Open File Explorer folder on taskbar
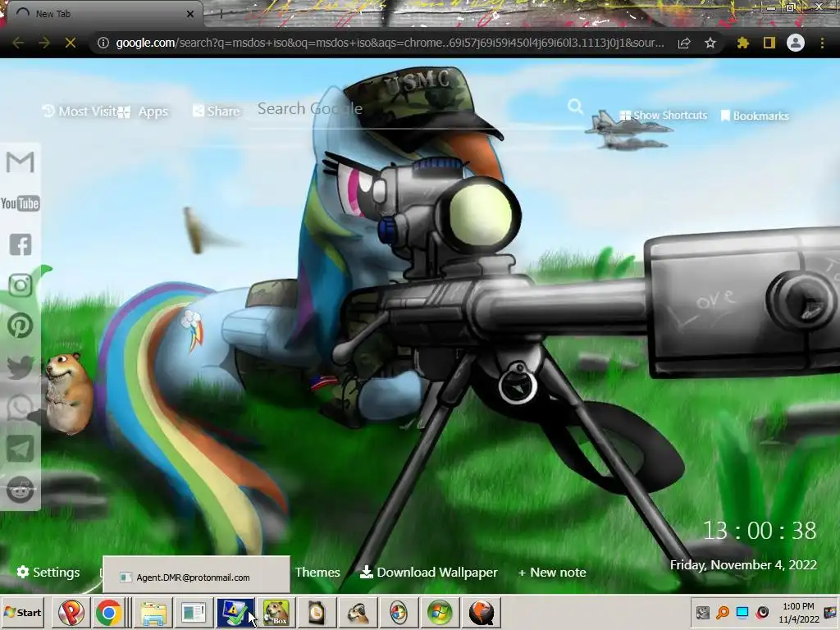Screen dimensions: 840x630 [x=153, y=612]
